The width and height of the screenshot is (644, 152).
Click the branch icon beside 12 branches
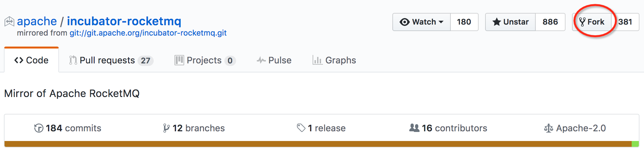click(166, 128)
